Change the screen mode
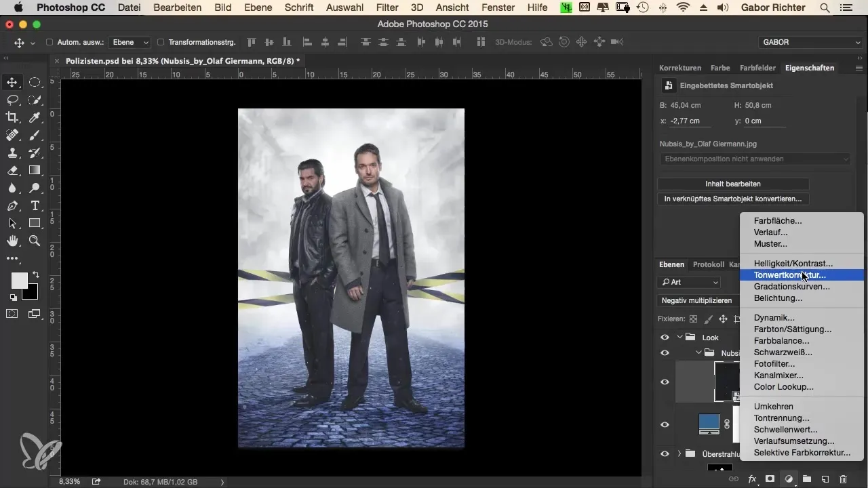 (35, 313)
